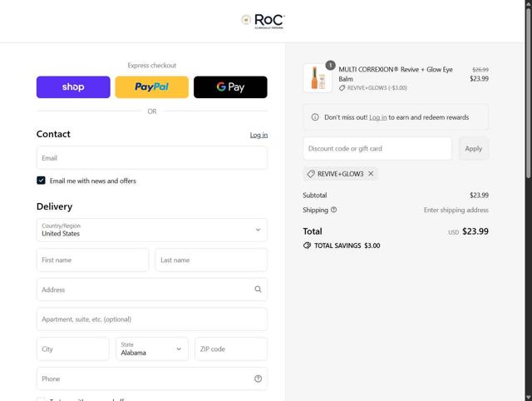Image resolution: width=532 pixels, height=401 pixels.
Task: Focus the Address field
Action: click(152, 290)
